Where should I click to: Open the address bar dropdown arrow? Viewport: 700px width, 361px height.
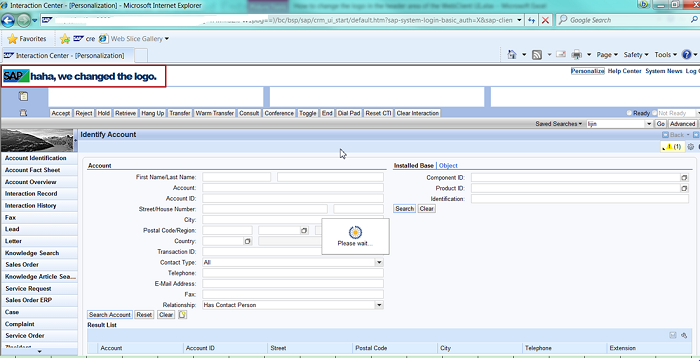(519, 20)
